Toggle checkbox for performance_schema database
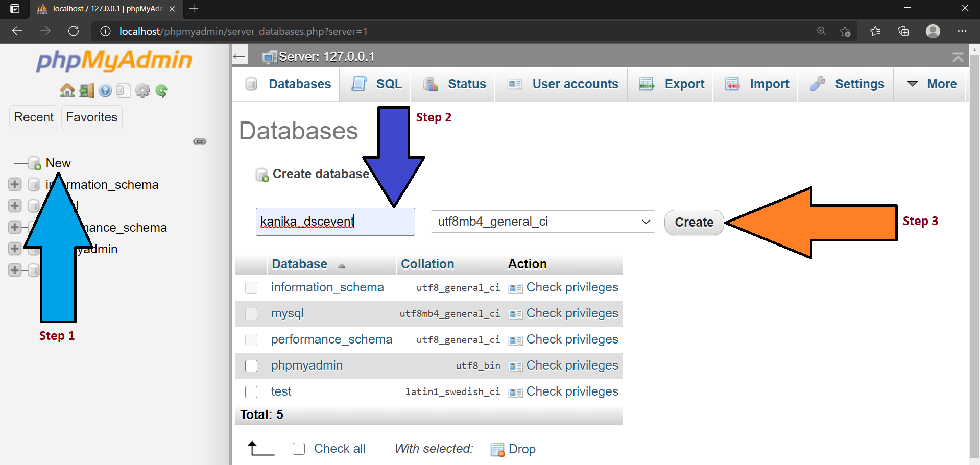980x465 pixels. tap(251, 340)
